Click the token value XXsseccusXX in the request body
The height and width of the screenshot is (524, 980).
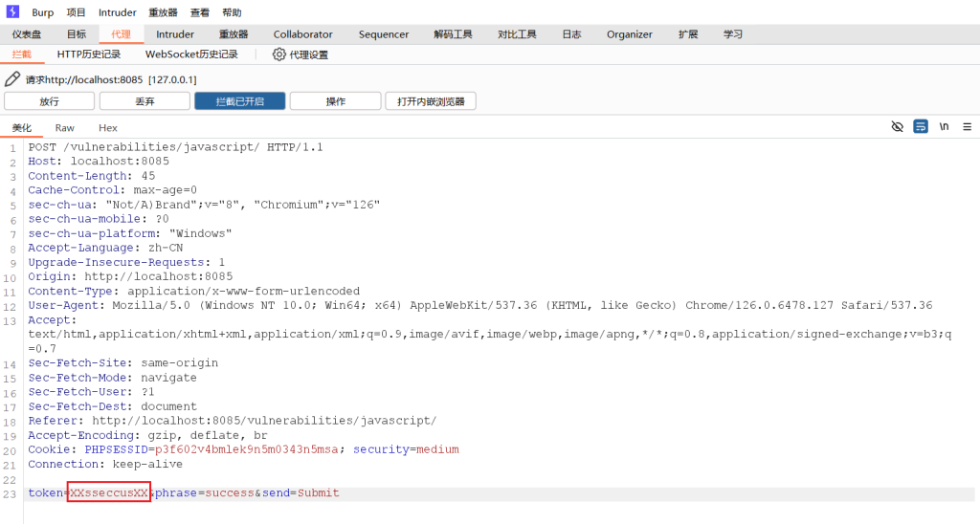[x=109, y=493]
